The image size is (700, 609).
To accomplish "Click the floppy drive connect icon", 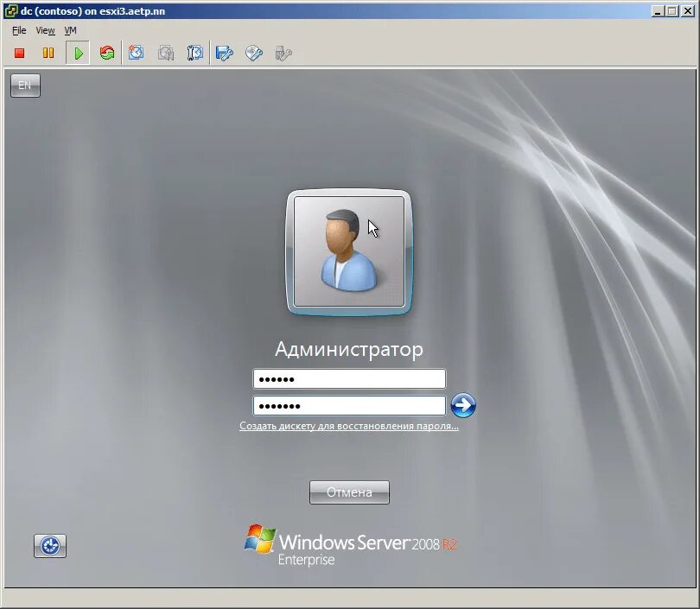I will point(225,53).
